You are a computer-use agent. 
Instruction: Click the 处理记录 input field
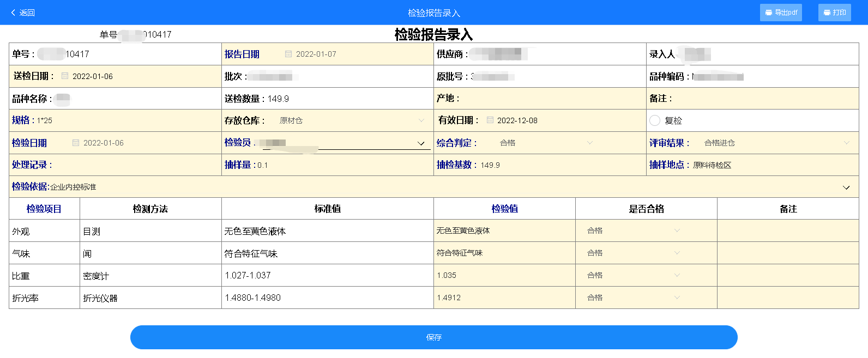point(135,165)
